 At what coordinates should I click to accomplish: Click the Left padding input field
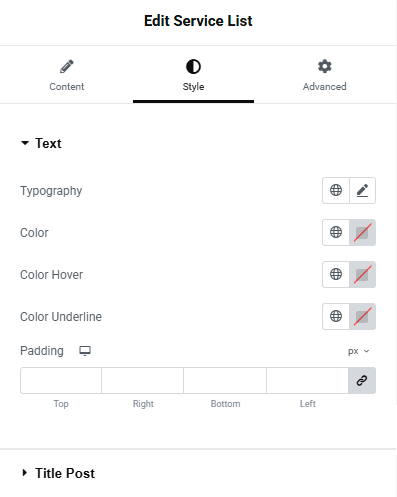(307, 380)
